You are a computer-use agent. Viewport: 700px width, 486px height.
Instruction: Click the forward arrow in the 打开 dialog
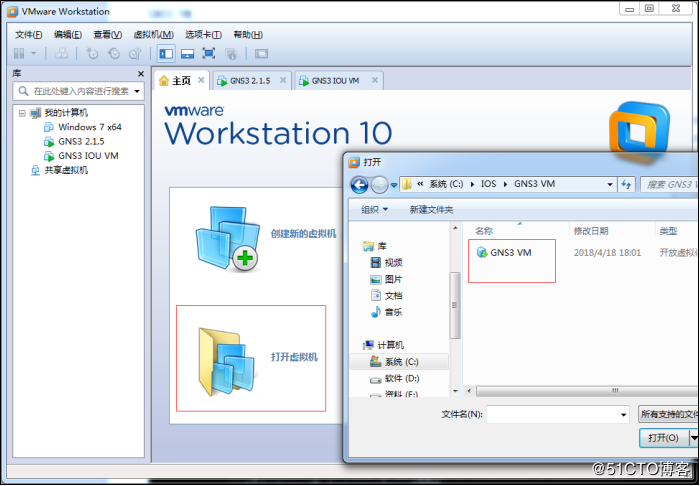(379, 185)
